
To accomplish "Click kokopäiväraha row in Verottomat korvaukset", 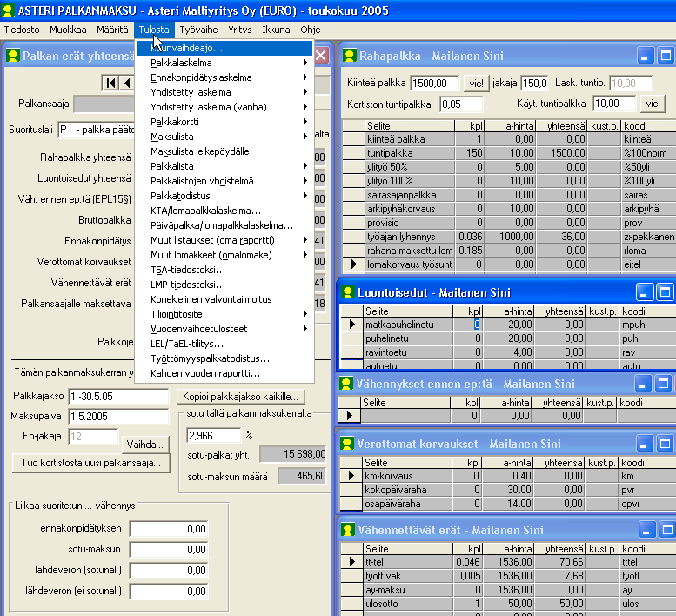I will click(x=508, y=490).
